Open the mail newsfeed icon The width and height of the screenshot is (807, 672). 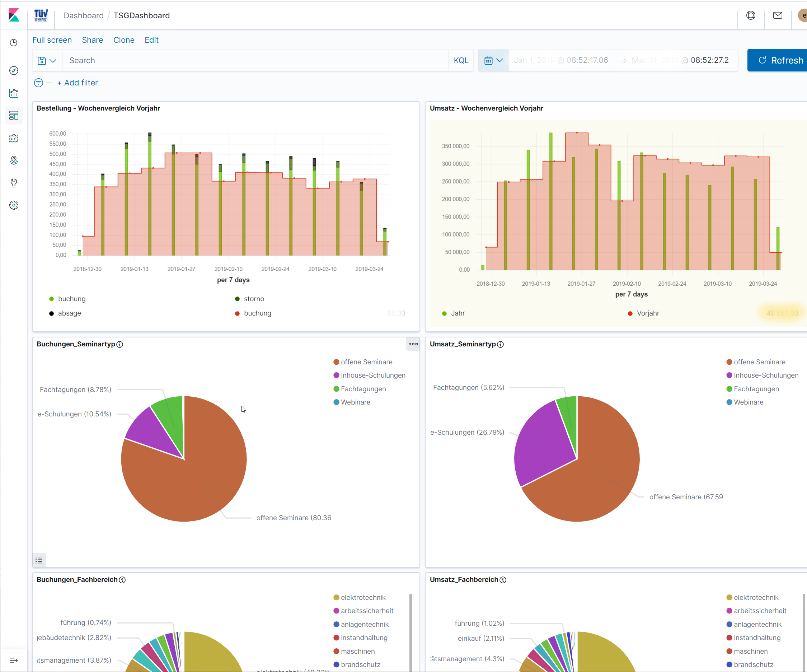pos(778,15)
